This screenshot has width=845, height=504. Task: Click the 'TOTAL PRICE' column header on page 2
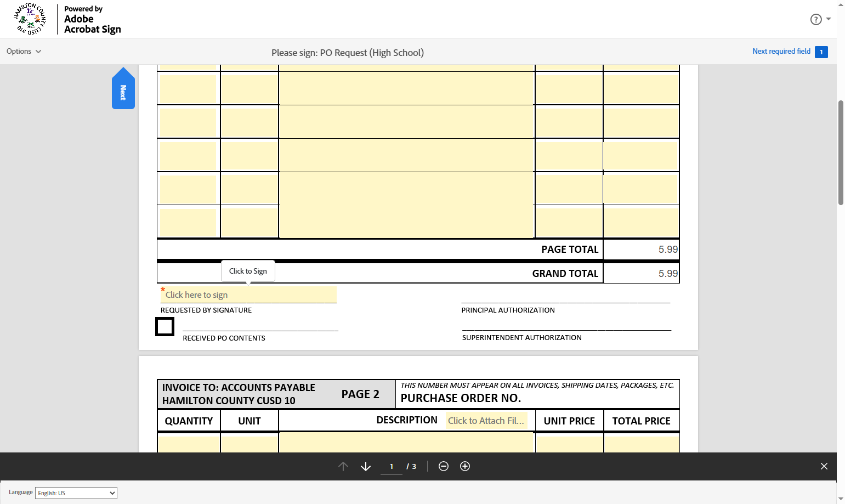641,421
